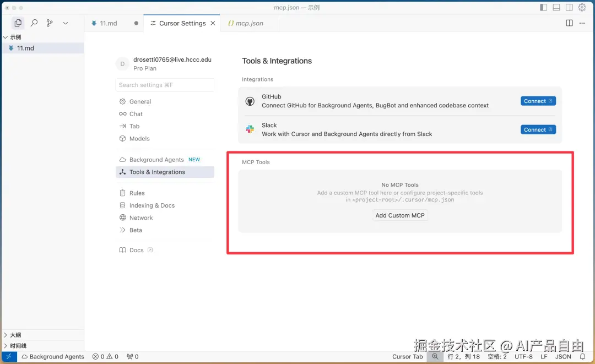595x364 pixels.
Task: Close the Cursor Settings tab
Action: pos(213,23)
